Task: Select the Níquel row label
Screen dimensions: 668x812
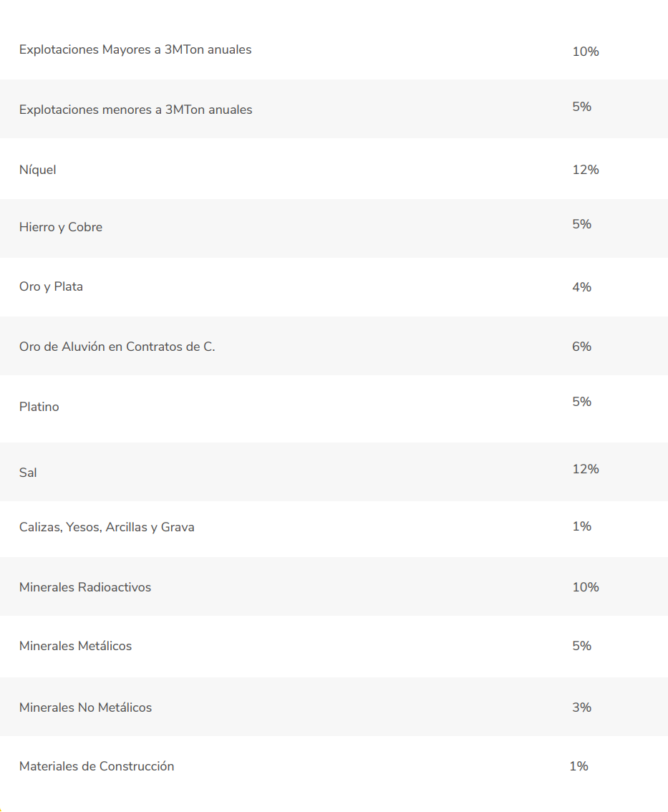Action: pyautogui.click(x=37, y=169)
